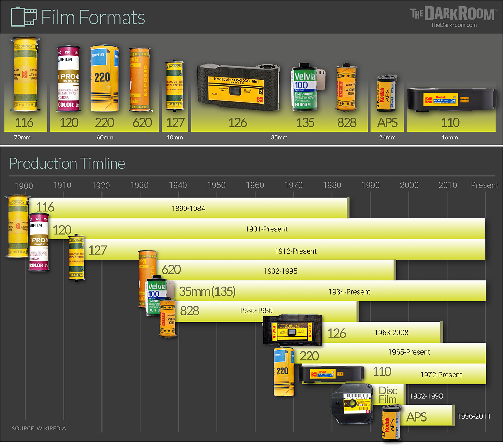The image size is (504, 446).
Task: Click the film camera logo icon
Action: (x=24, y=17)
